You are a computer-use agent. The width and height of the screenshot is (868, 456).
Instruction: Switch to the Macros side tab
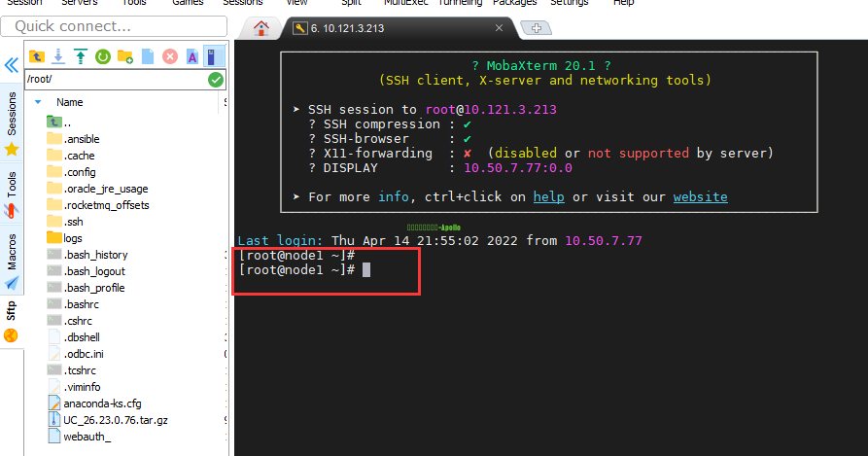tap(12, 251)
